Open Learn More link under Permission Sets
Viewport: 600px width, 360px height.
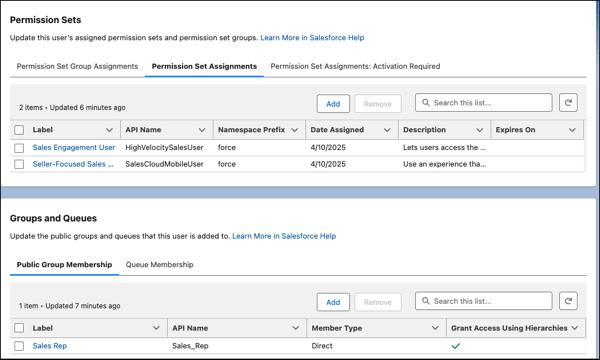click(x=312, y=37)
